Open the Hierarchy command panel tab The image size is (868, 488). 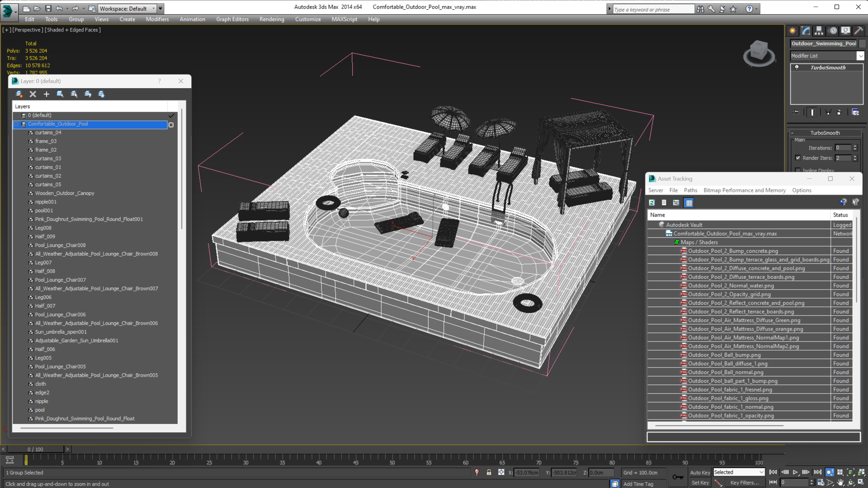819,31
